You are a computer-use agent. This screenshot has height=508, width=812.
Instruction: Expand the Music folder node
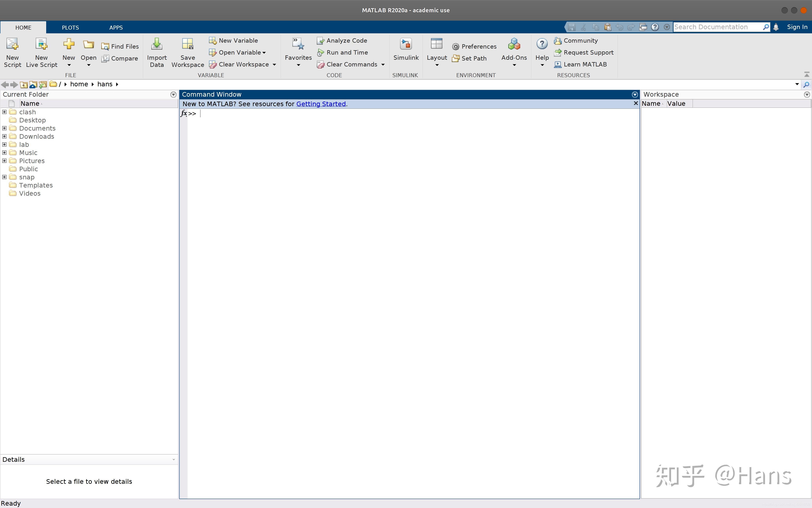coord(4,153)
